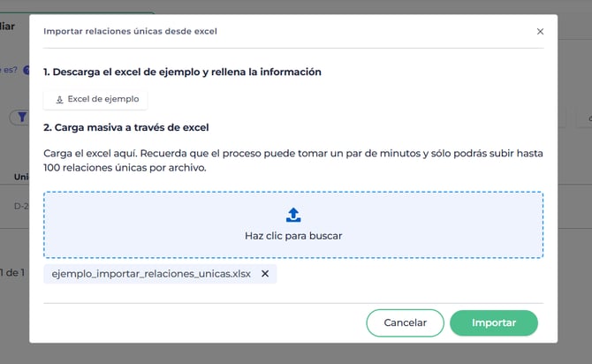The width and height of the screenshot is (592, 364).
Task: Click the 'Carga el excel aquí' instruction paragraph
Action: click(292, 161)
